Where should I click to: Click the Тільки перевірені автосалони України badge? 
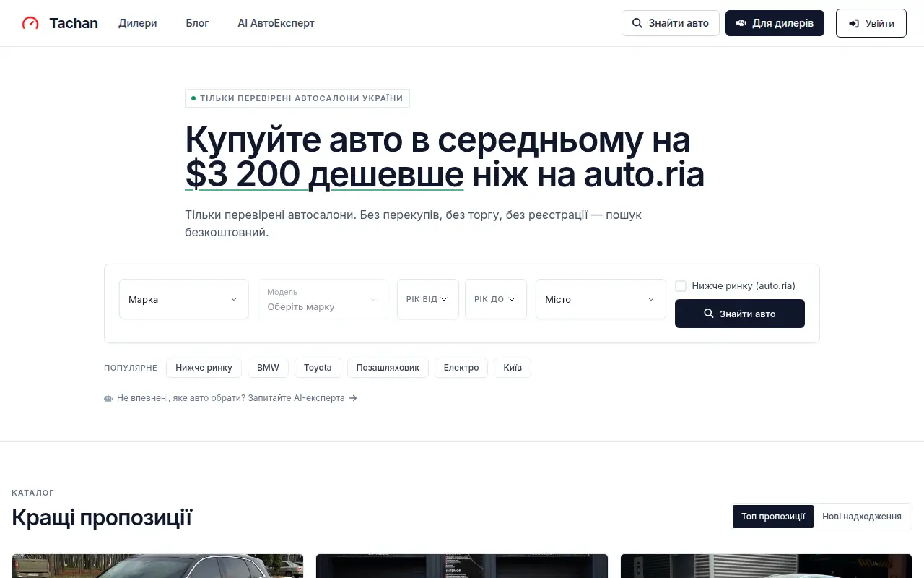pyautogui.click(x=297, y=98)
